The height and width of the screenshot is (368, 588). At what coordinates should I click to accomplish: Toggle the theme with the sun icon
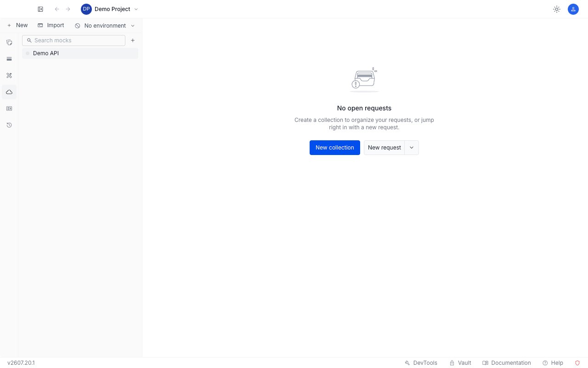(x=557, y=9)
